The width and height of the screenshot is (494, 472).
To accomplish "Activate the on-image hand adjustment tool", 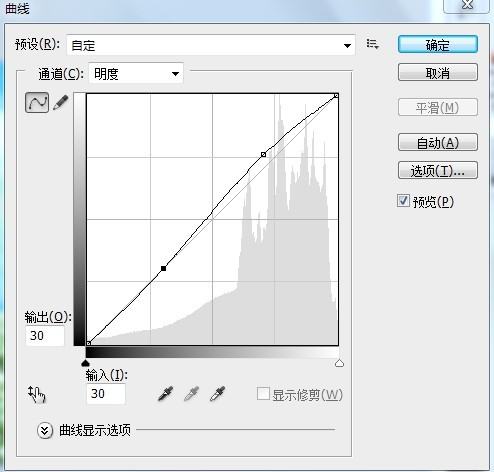I will pyautogui.click(x=36, y=394).
